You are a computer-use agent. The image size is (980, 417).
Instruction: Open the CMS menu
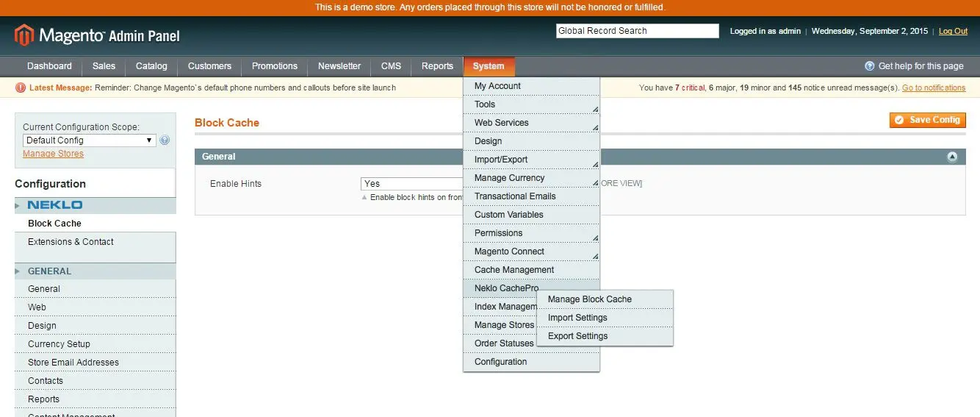pyautogui.click(x=391, y=66)
